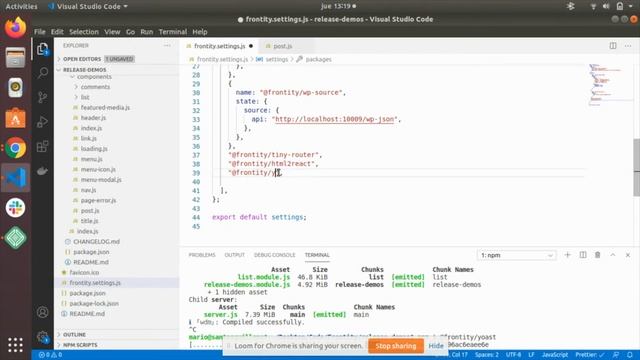Open the Run and Debug view
This screenshot has height=360, width=640.
(42, 122)
